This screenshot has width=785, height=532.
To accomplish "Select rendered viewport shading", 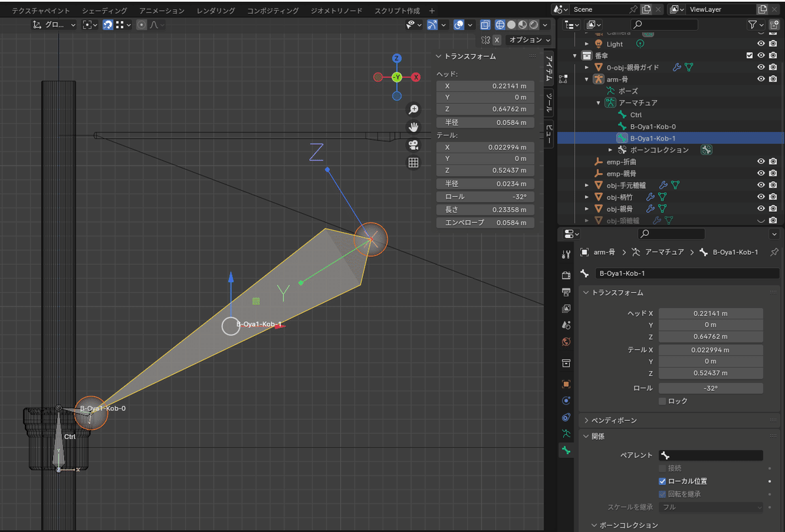I will 534,25.
